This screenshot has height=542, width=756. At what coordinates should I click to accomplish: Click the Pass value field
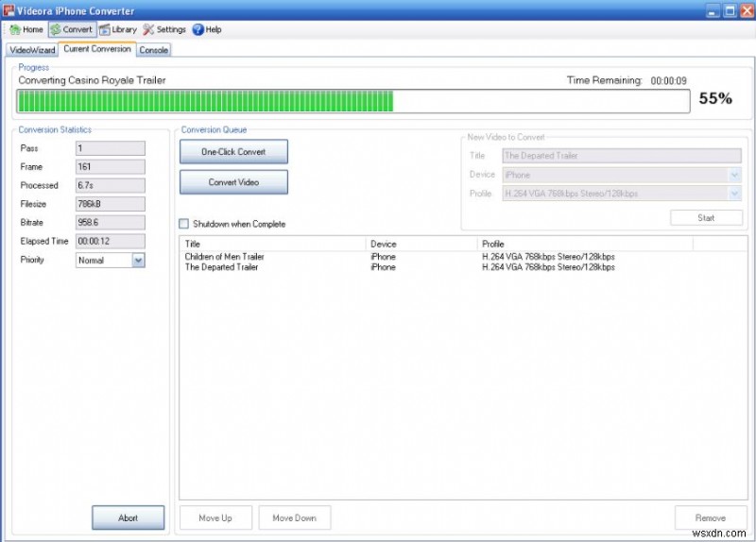[111, 148]
